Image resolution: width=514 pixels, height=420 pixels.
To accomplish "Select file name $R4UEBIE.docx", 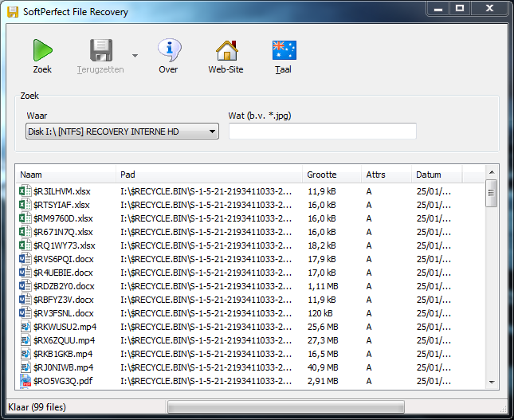I will (x=63, y=273).
